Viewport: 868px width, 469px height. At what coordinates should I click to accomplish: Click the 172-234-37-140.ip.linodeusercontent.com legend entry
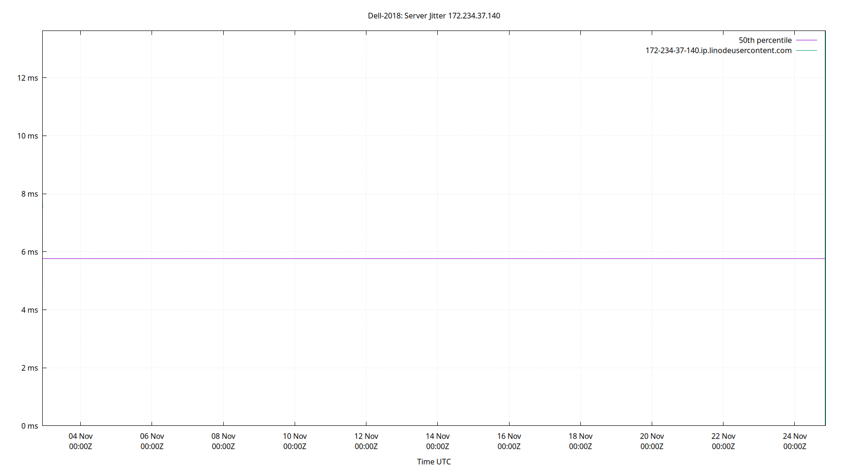point(718,50)
